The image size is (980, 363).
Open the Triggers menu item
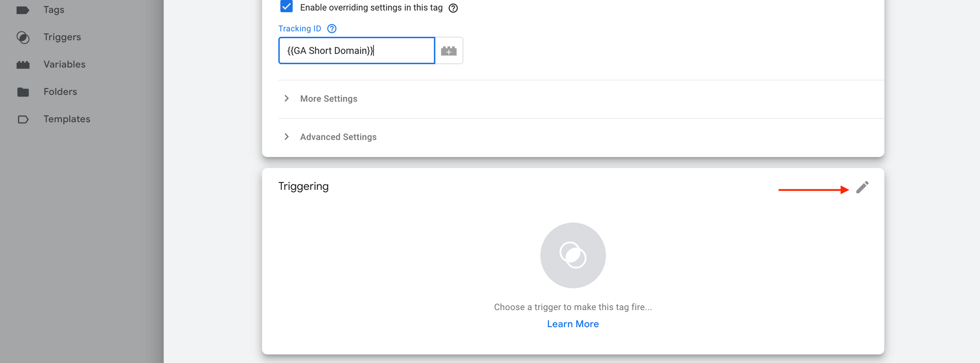[x=62, y=37]
